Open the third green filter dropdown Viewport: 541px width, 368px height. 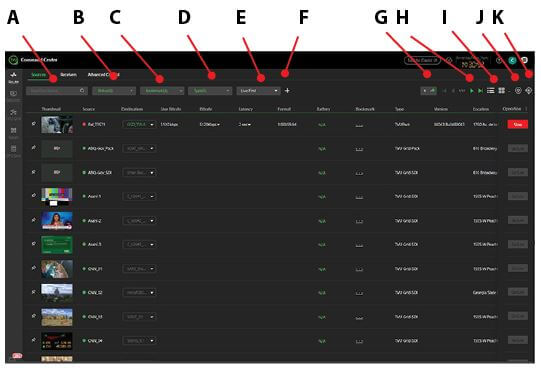(x=210, y=91)
